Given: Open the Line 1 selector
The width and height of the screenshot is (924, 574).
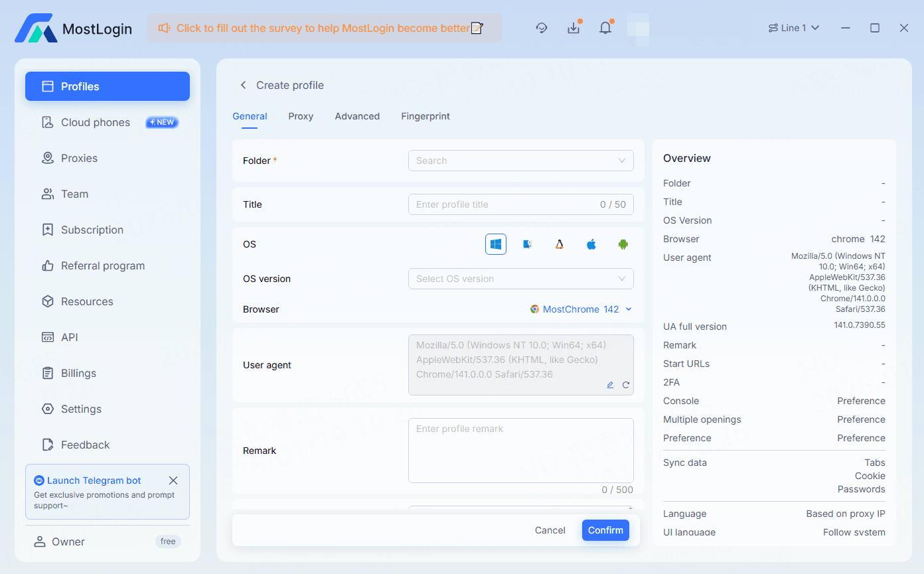Looking at the screenshot, I should [x=793, y=28].
